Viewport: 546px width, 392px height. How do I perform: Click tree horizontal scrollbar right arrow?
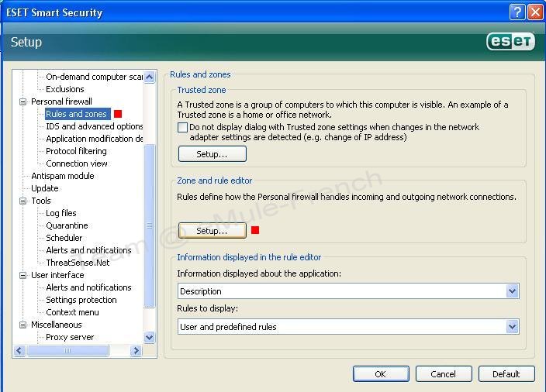tap(136, 351)
